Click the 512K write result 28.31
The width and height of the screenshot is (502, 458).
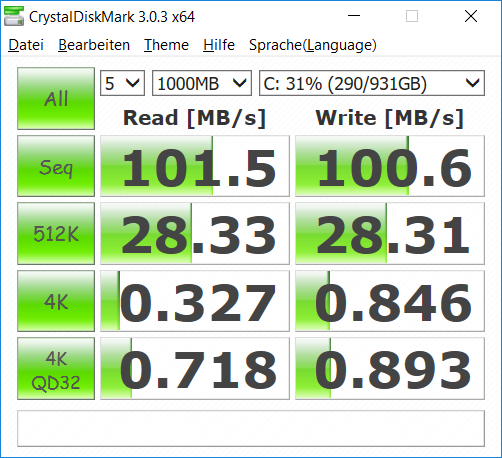pyautogui.click(x=390, y=233)
